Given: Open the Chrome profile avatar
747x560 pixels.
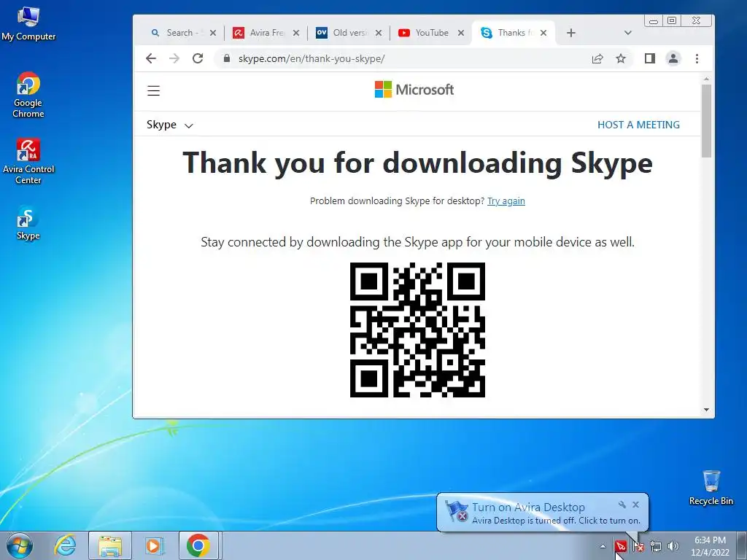Looking at the screenshot, I should click(x=673, y=58).
